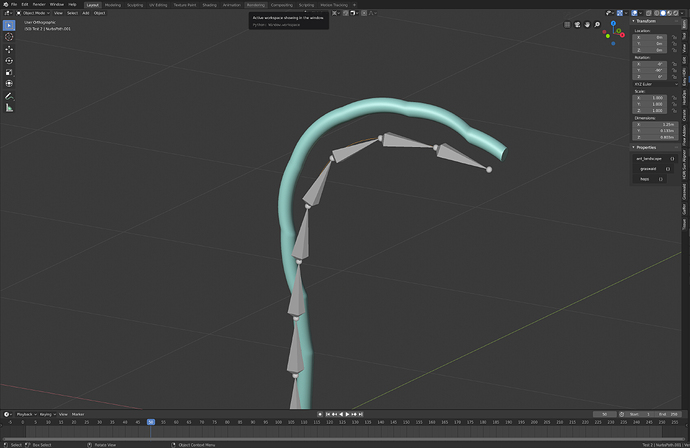This screenshot has width=690, height=448.
Task: Select solid viewport shading
Action: [x=663, y=13]
